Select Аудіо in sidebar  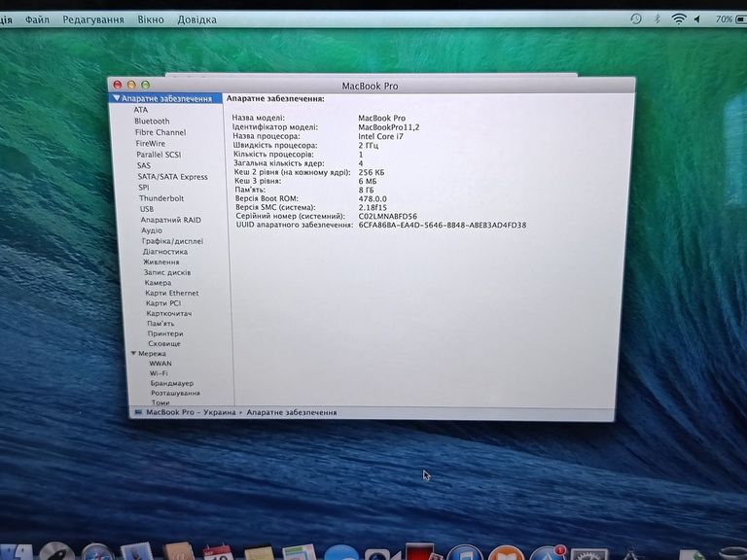coord(152,230)
